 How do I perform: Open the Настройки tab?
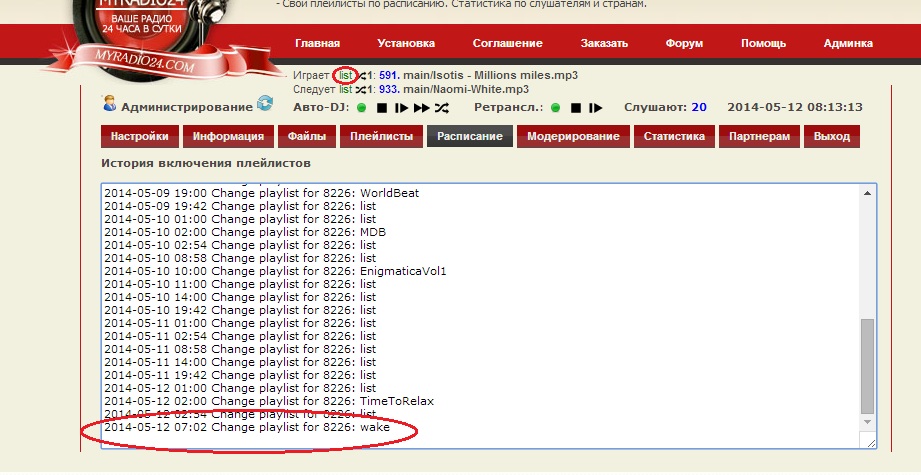(x=140, y=136)
